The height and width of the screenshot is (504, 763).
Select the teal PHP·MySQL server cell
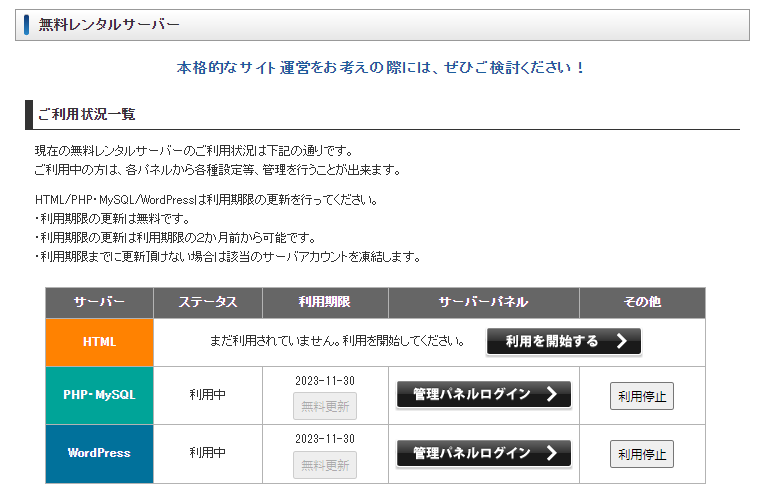(99, 394)
